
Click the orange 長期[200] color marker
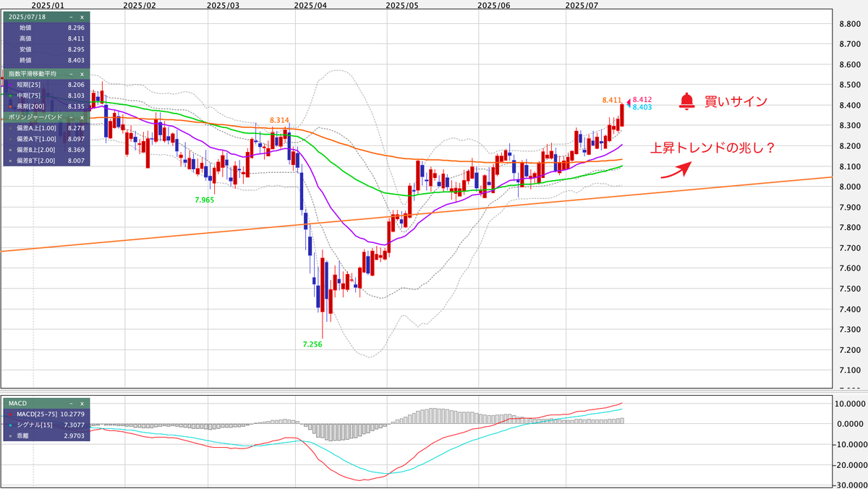9,106
